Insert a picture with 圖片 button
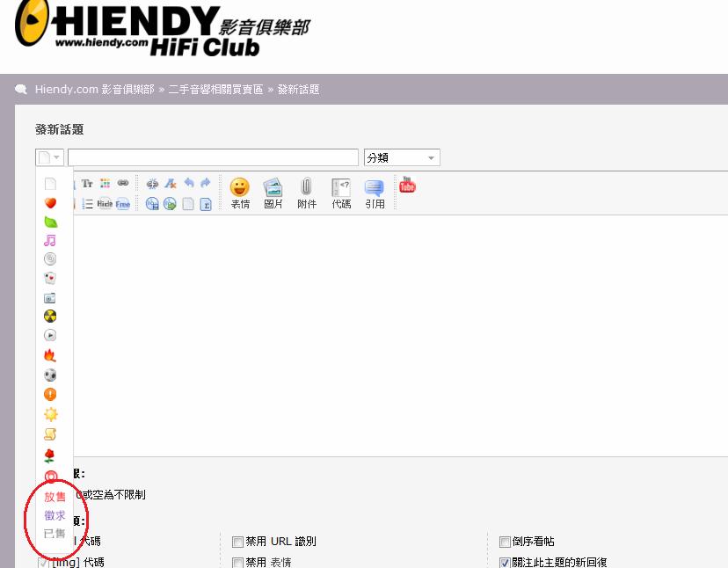 (273, 193)
